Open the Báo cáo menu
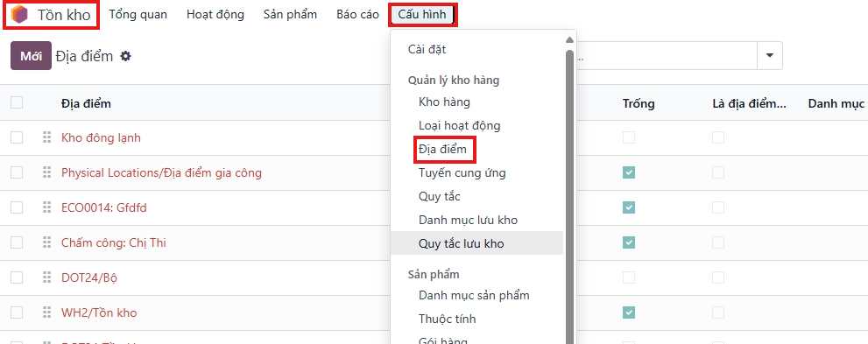The height and width of the screenshot is (344, 868). click(x=357, y=14)
